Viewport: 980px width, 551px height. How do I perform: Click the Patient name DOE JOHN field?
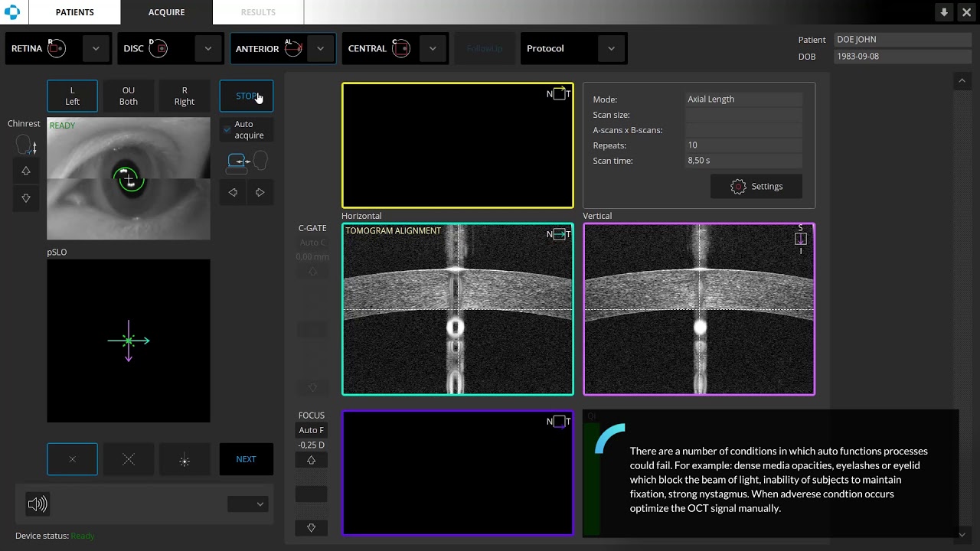(x=903, y=39)
